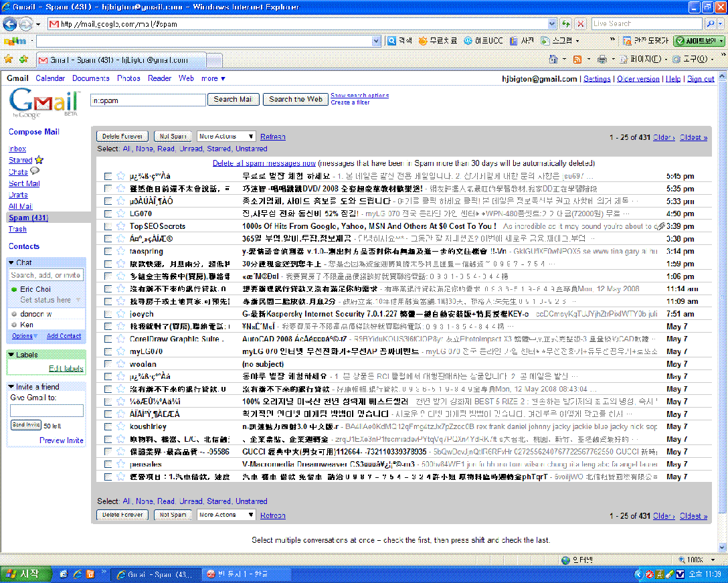Image resolution: width=728 pixels, height=583 pixels.
Task: Click the top Delete Forever button
Action: [122, 137]
